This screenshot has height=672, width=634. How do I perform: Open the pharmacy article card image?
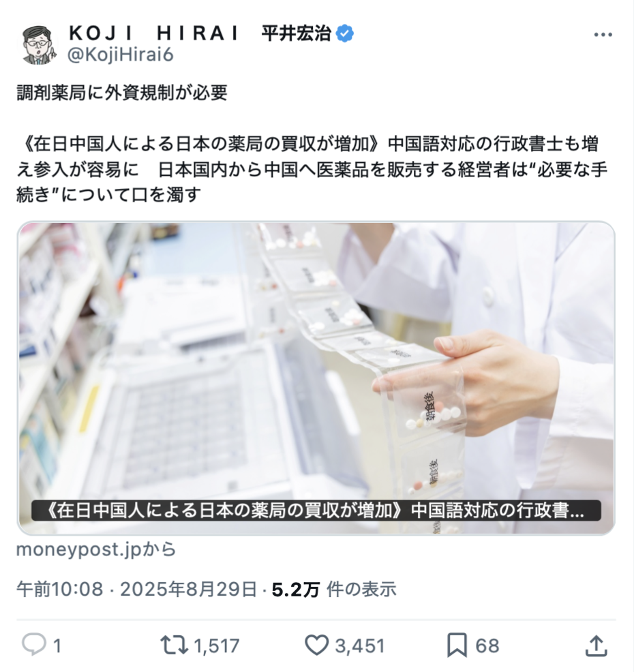[316, 378]
